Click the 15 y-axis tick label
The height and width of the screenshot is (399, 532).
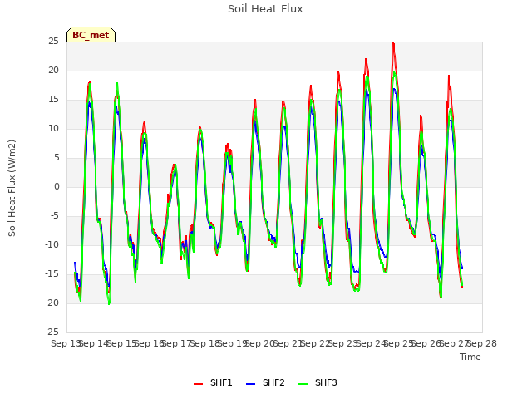coord(53,100)
